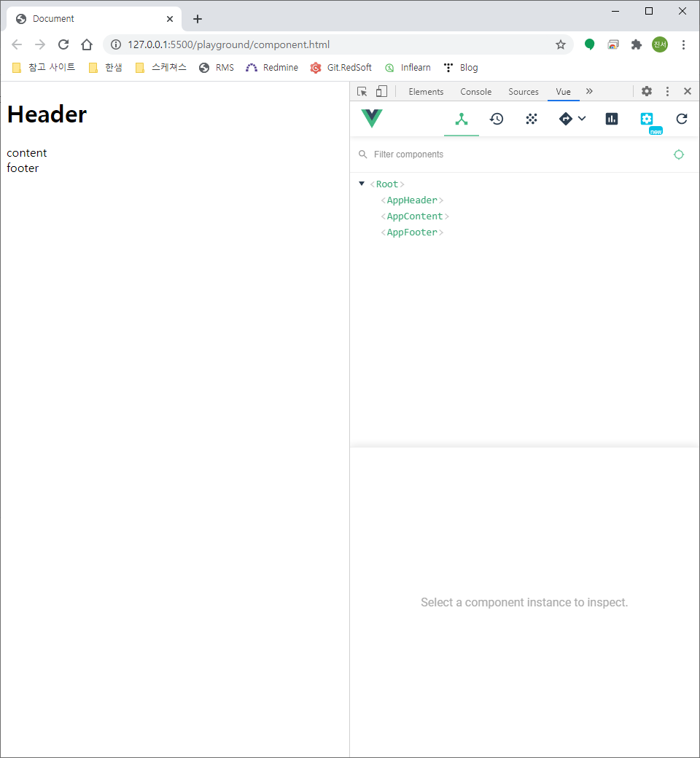The image size is (700, 758).
Task: Click the Vue logo in devtools
Action: pos(372,118)
